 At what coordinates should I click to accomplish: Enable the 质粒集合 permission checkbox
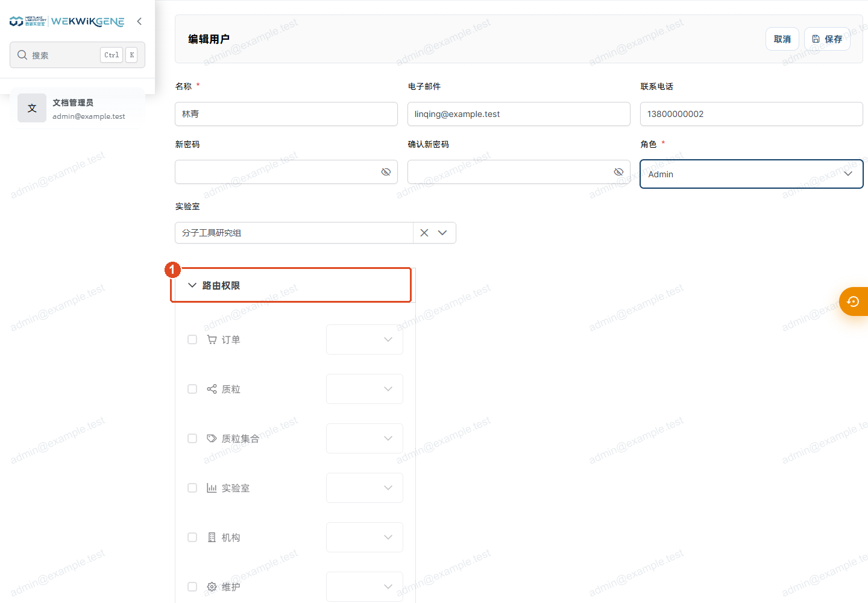point(192,438)
